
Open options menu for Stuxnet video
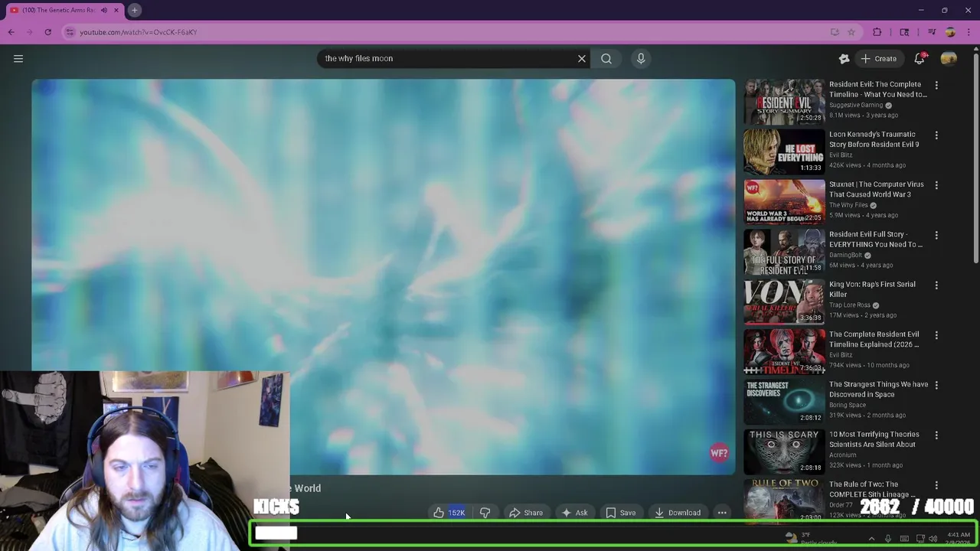click(x=936, y=185)
